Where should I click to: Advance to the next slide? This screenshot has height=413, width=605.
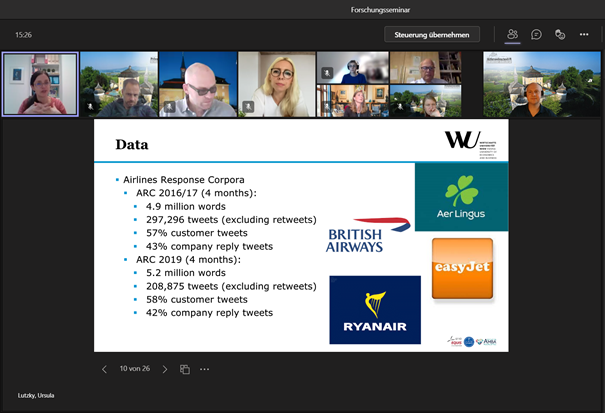pyautogui.click(x=165, y=369)
